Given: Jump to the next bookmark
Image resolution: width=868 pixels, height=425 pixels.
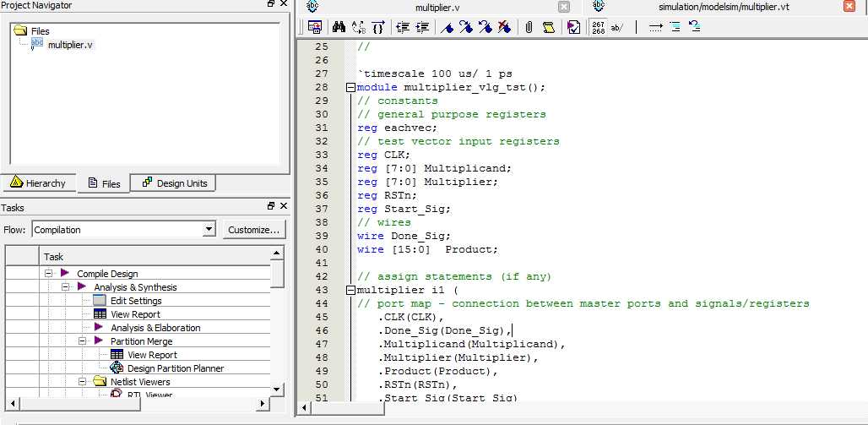Looking at the screenshot, I should point(465,26).
